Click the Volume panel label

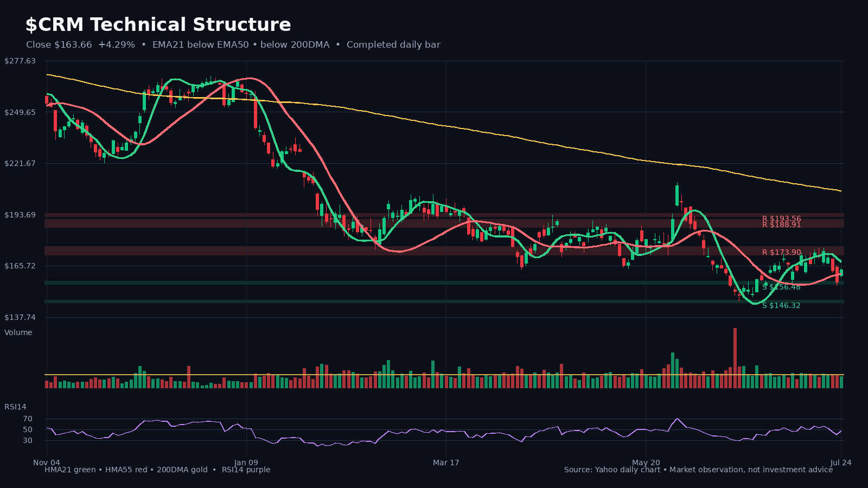pos(18,332)
